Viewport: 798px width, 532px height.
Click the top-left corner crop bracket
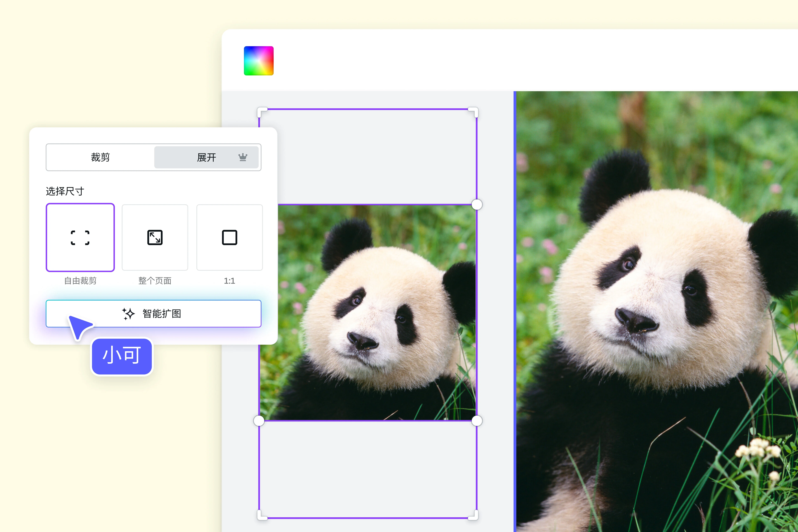coord(262,112)
